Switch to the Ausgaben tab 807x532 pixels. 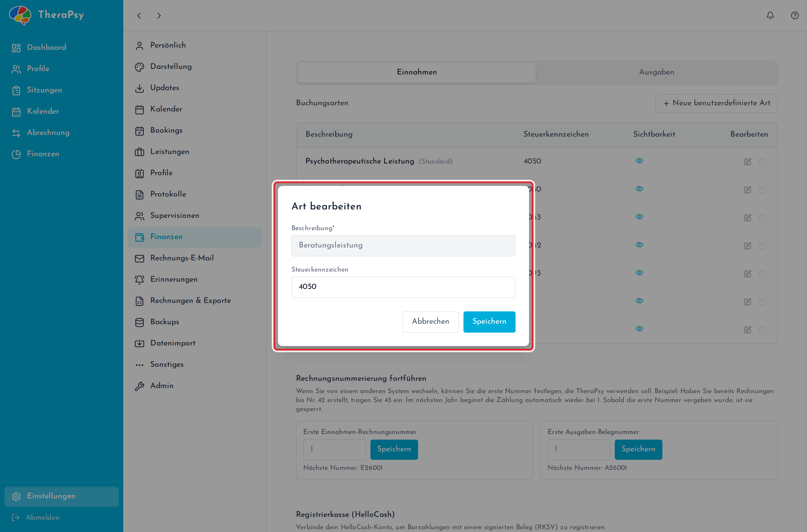[x=656, y=72]
